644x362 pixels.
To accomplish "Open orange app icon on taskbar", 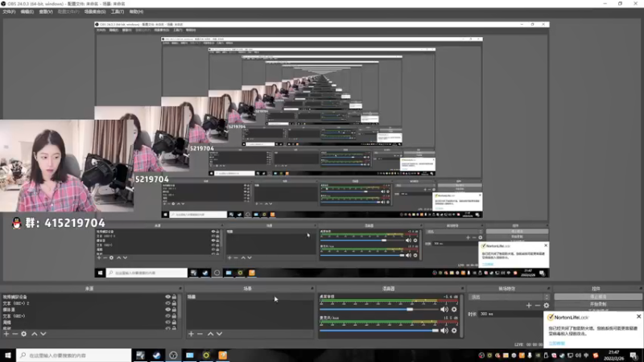I will (223, 356).
